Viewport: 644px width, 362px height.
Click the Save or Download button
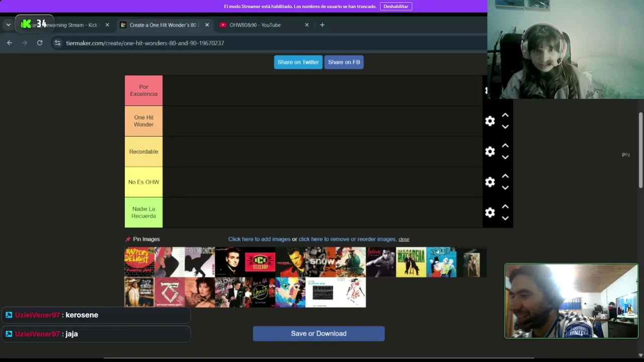(x=318, y=333)
